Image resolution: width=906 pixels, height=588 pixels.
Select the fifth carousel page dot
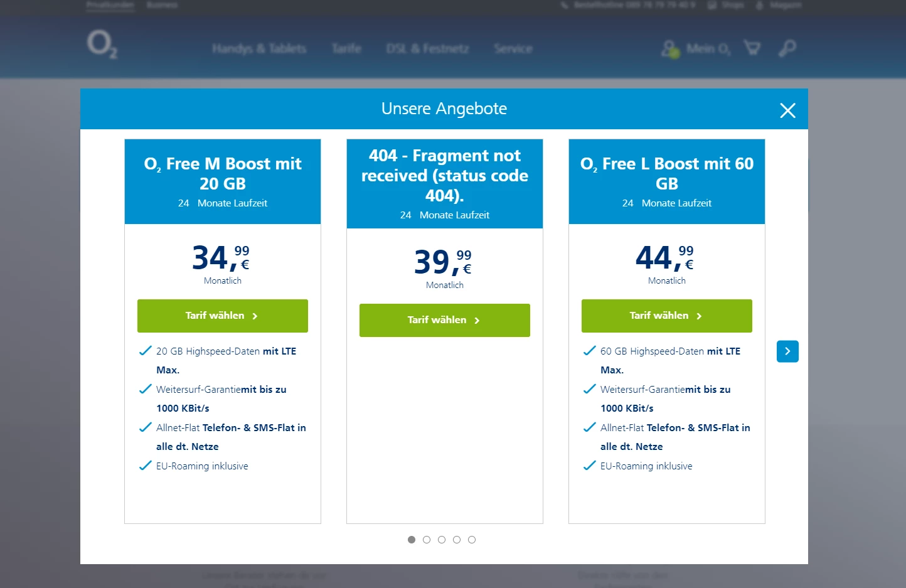(472, 540)
